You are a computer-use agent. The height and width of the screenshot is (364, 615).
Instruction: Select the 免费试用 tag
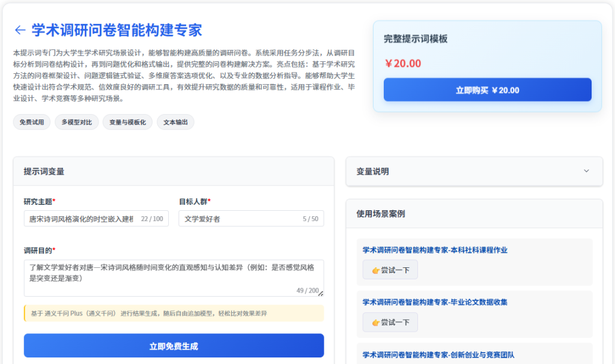click(31, 123)
